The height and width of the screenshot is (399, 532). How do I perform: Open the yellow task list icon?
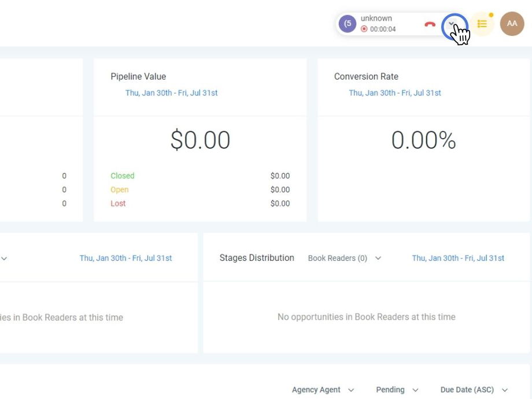(x=482, y=24)
